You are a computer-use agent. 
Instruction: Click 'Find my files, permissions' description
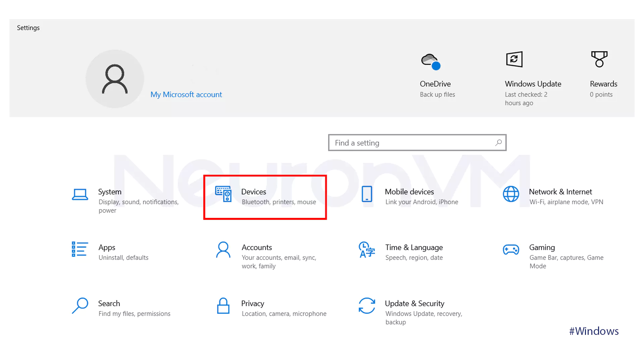134,314
